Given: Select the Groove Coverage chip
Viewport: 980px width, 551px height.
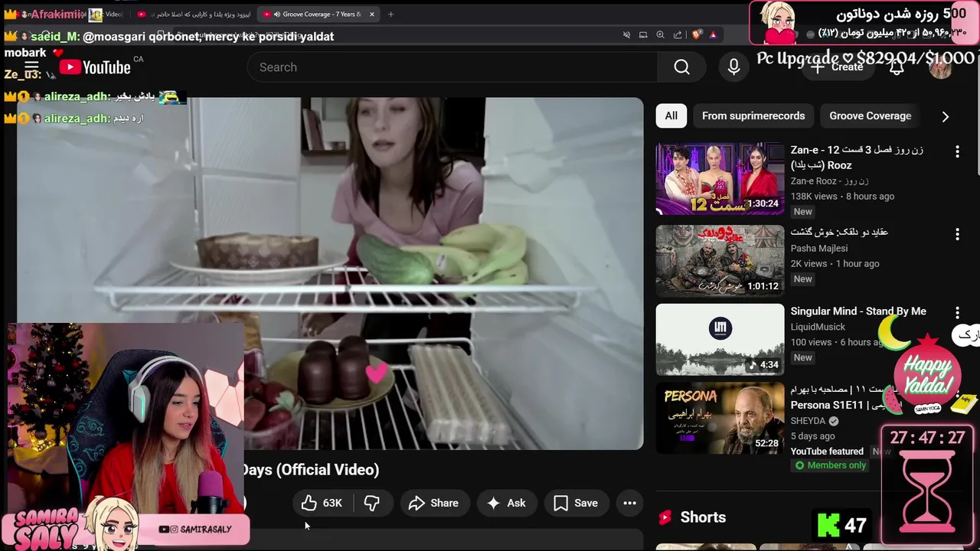Looking at the screenshot, I should [871, 116].
